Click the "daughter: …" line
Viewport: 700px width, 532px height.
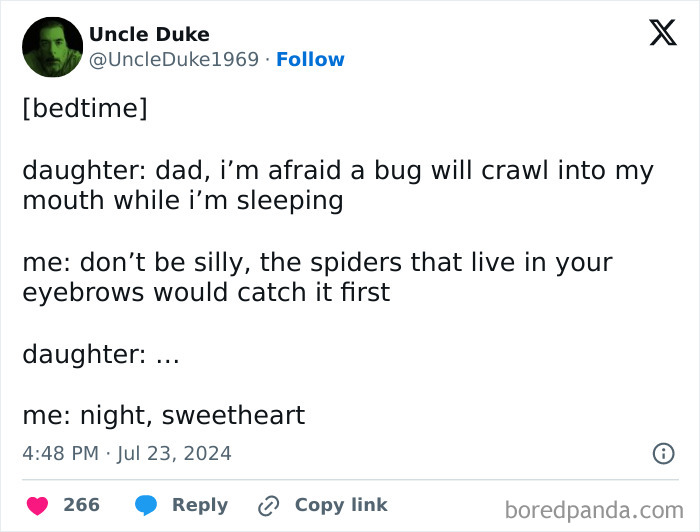point(100,354)
